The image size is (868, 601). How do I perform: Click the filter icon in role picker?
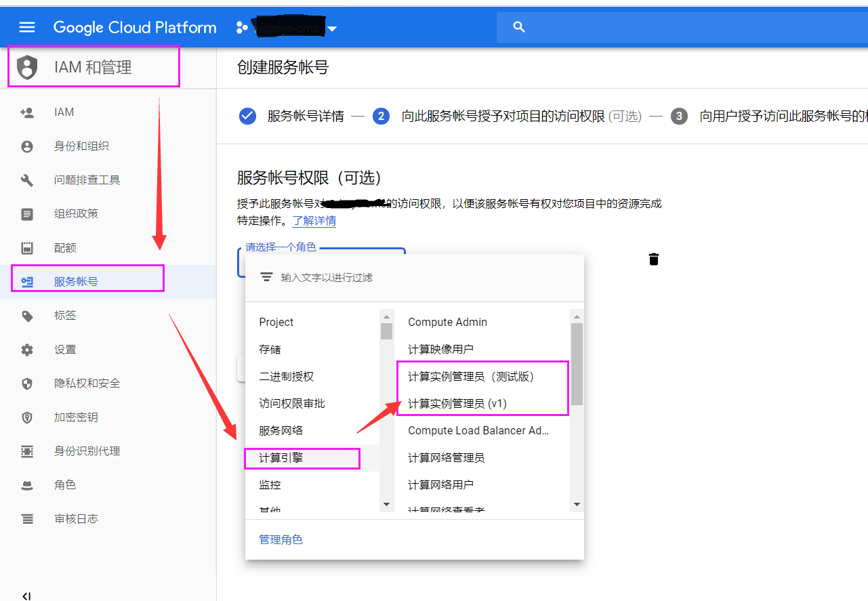(x=267, y=277)
